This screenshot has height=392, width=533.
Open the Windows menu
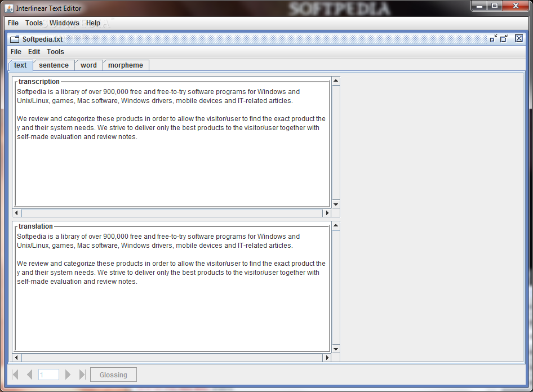click(x=64, y=23)
